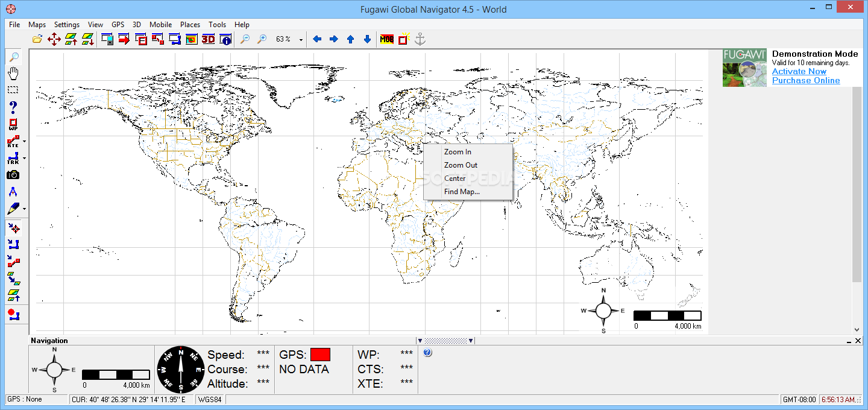Choose Find Map... from context menu

(468, 192)
